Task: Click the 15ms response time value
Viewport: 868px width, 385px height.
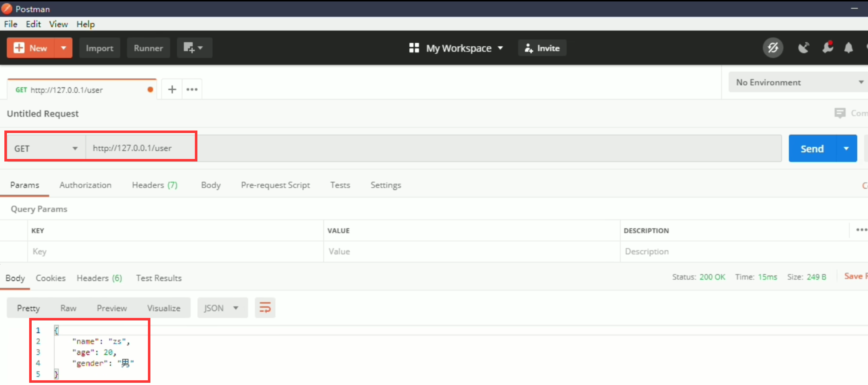Action: pos(767,277)
